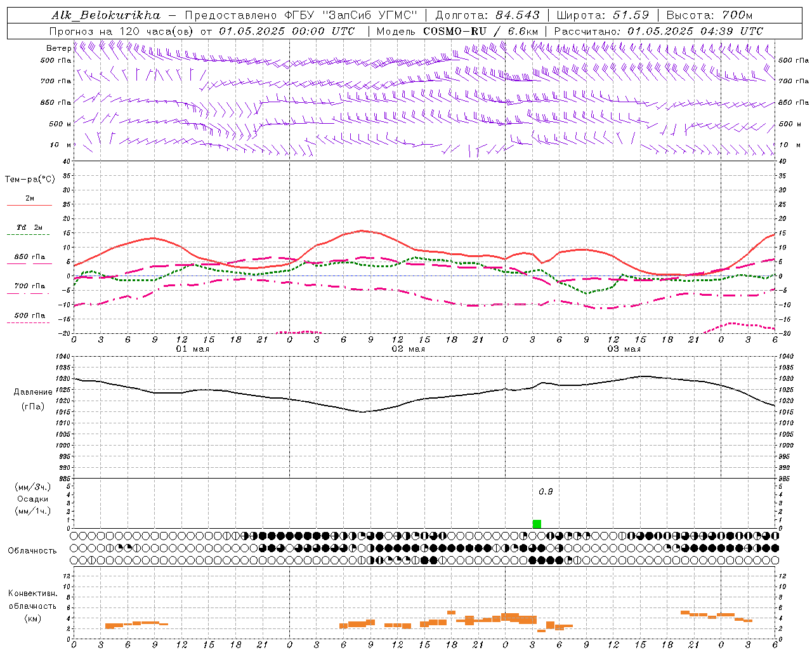Click the '(мм/1ч.)' precipitation unit label
Image resolution: width=812 pixels, height=650 pixels.
(33, 511)
